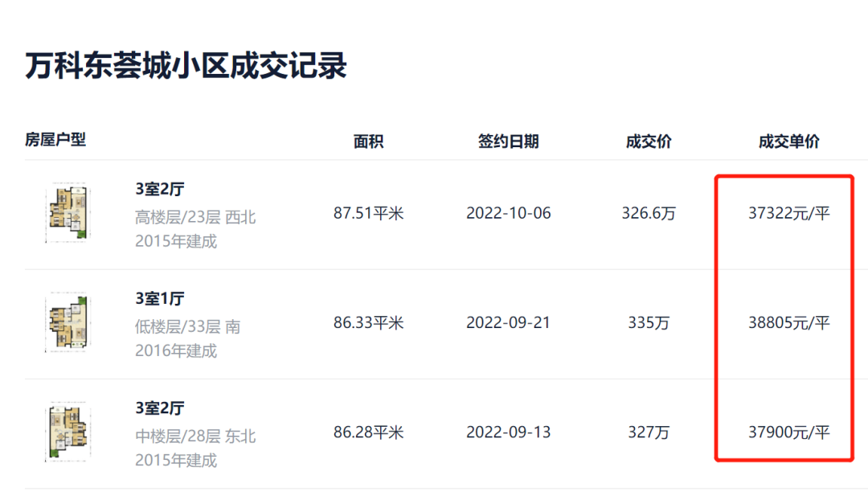Open the 中楼层/28层 floor plan thumbnail
The width and height of the screenshot is (868, 500).
pyautogui.click(x=68, y=432)
